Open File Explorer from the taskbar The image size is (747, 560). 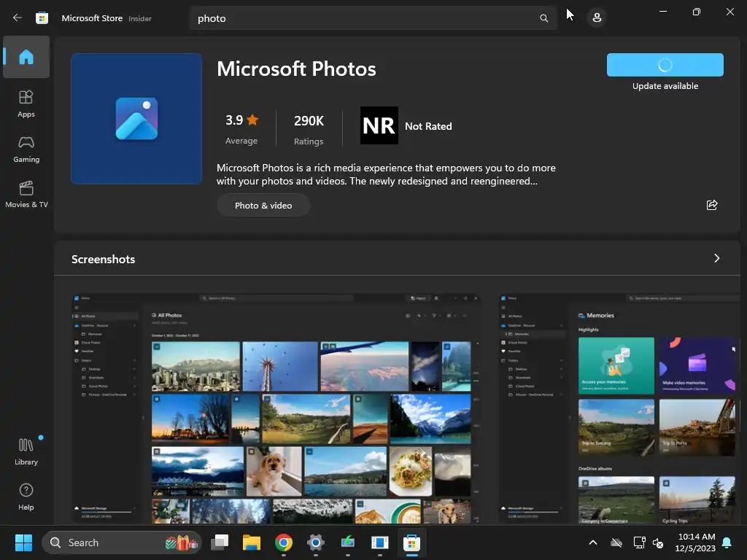click(252, 542)
